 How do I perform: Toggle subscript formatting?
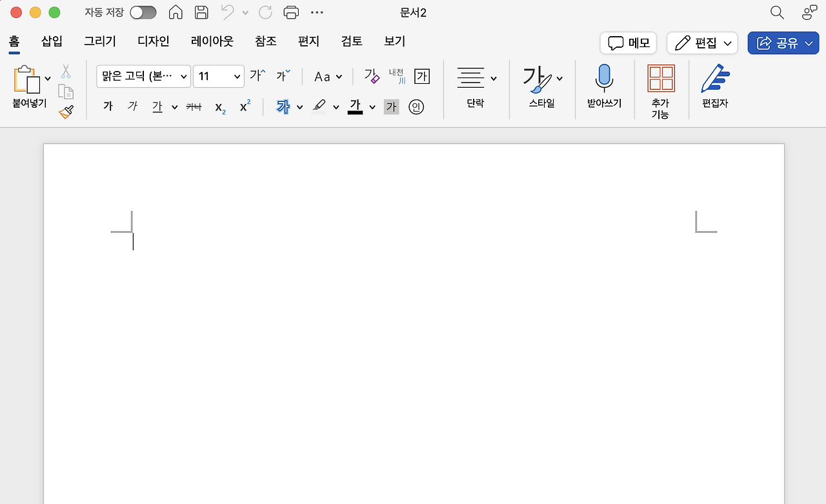220,107
